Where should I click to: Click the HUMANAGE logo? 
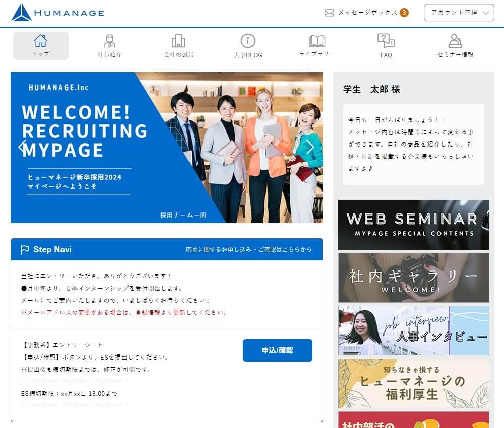tap(57, 13)
